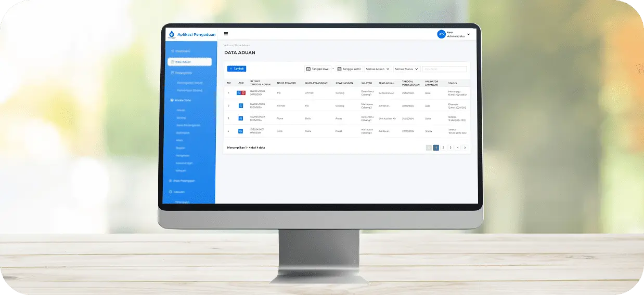Open the Tanggal Akhir date picker
The height and width of the screenshot is (295, 644).
tap(349, 69)
